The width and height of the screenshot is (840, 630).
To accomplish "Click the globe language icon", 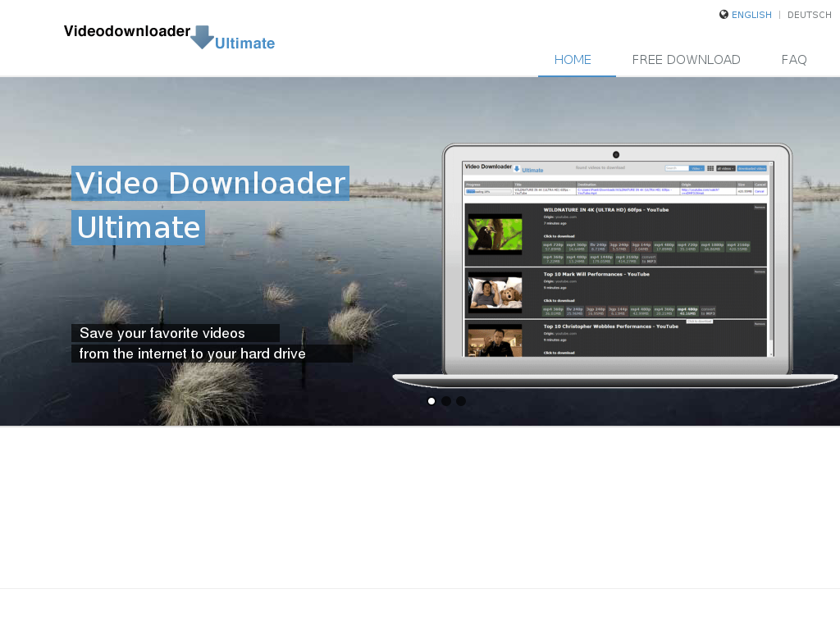I will [724, 14].
